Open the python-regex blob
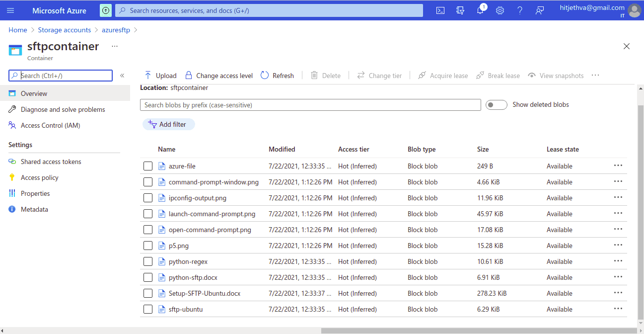Image resolution: width=644 pixels, height=334 pixels. [x=188, y=261]
